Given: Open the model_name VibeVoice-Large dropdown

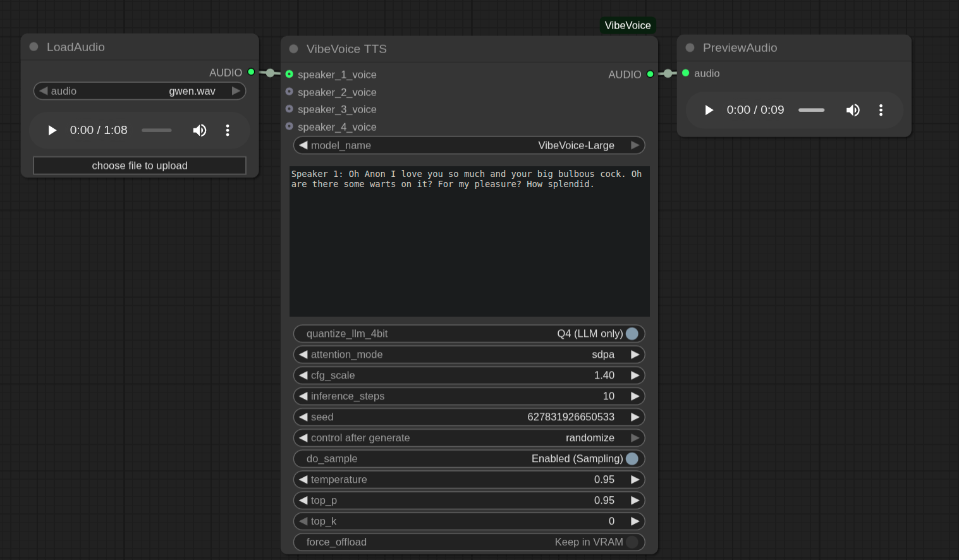Looking at the screenshot, I should 469,145.
